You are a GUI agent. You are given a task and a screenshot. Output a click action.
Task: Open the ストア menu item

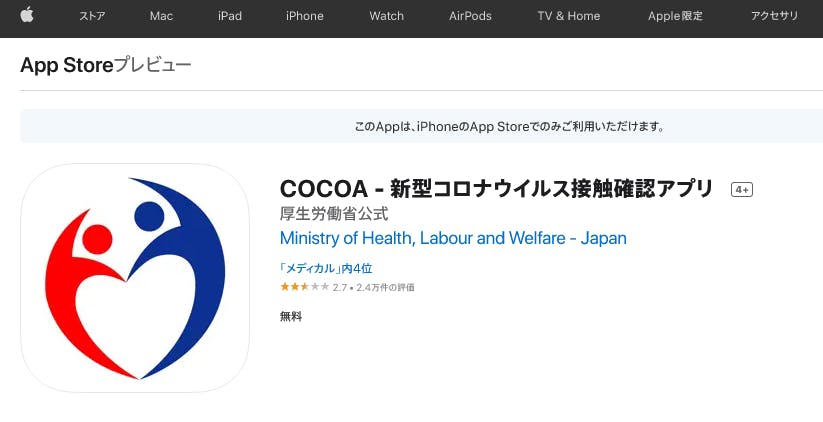coord(92,16)
